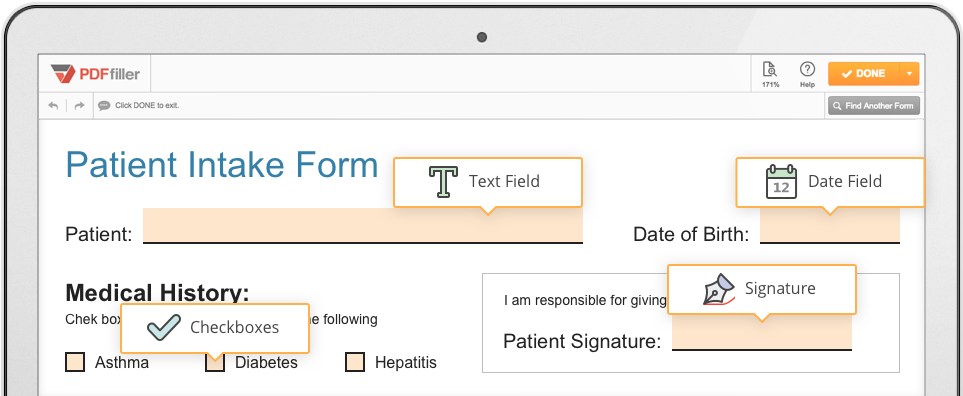Click the Date of Birth field

coord(830,225)
